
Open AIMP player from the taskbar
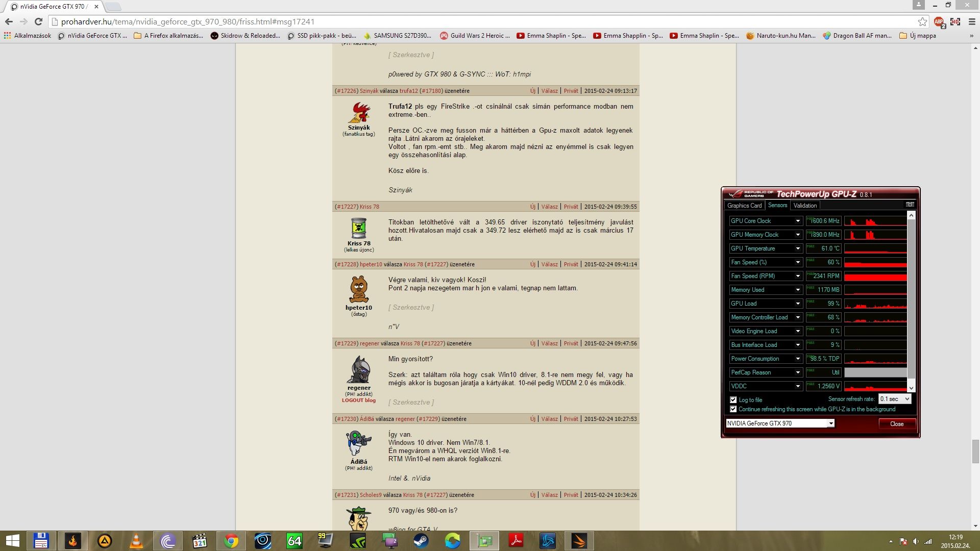105,541
